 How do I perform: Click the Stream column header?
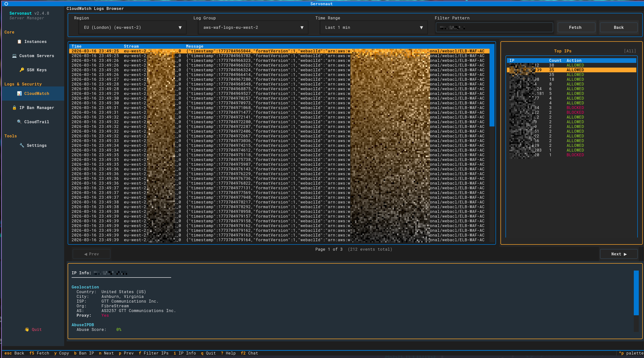pyautogui.click(x=131, y=46)
